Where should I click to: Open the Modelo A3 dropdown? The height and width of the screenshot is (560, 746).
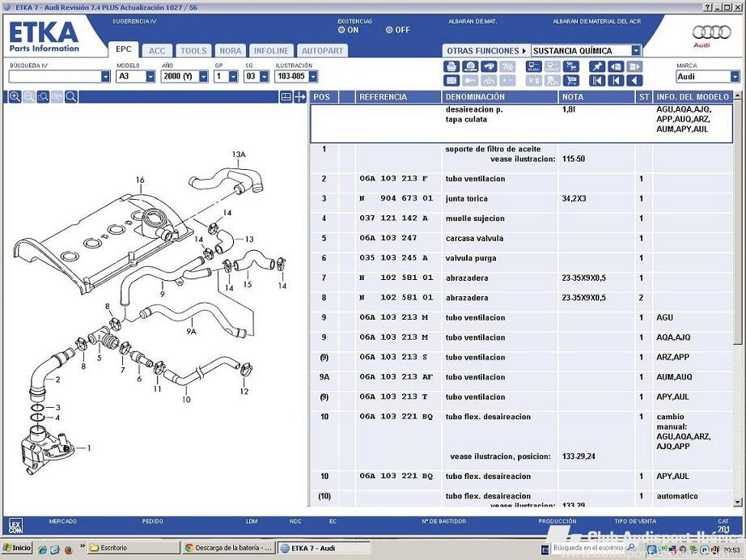pyautogui.click(x=150, y=76)
